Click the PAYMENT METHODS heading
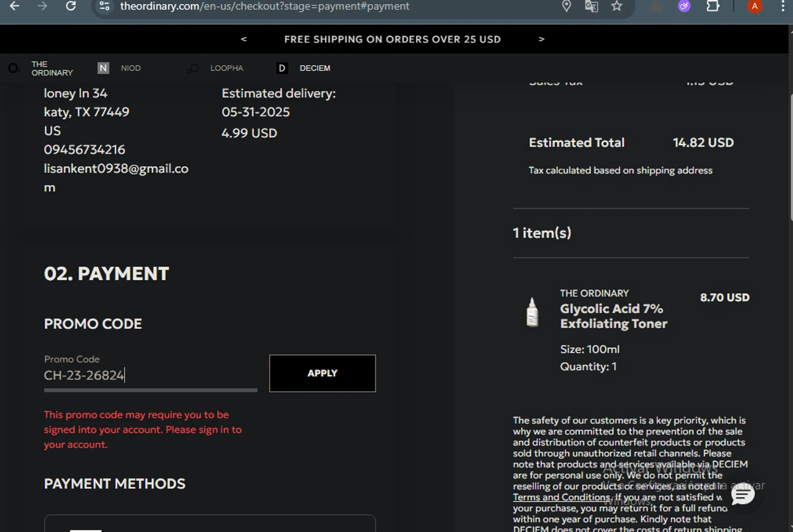Image resolution: width=793 pixels, height=532 pixels. tap(115, 484)
